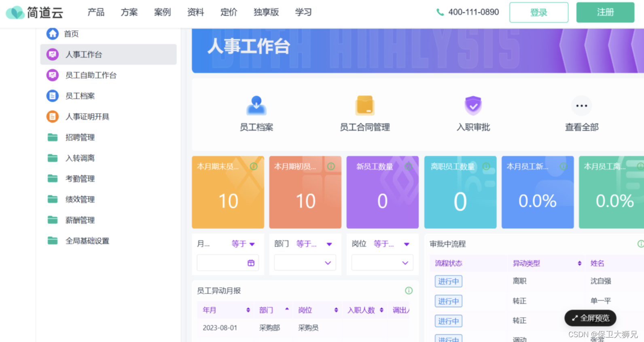Open the 人事证明开具 sidebar item
Screen dimensions: 644x342
point(87,117)
